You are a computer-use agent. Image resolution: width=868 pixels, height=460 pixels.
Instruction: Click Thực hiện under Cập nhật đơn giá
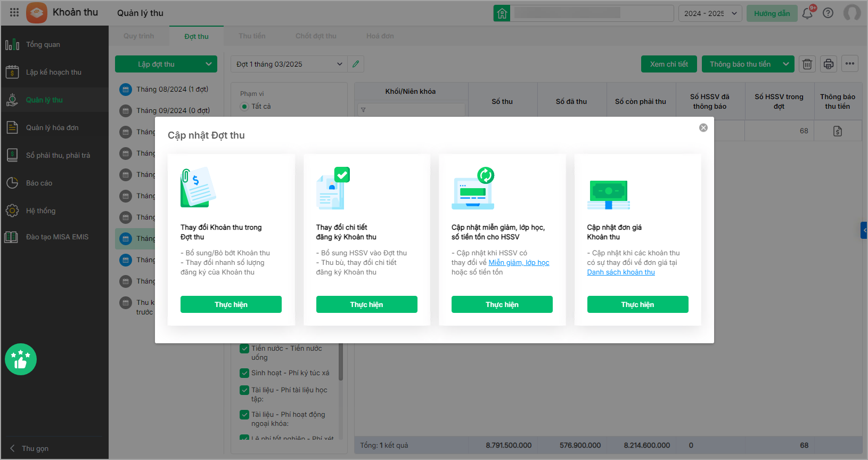click(x=637, y=304)
